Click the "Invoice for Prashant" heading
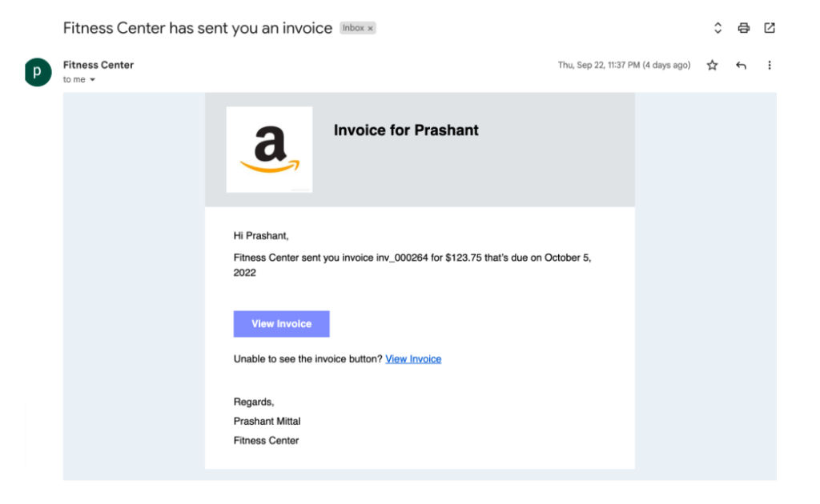 tap(406, 130)
